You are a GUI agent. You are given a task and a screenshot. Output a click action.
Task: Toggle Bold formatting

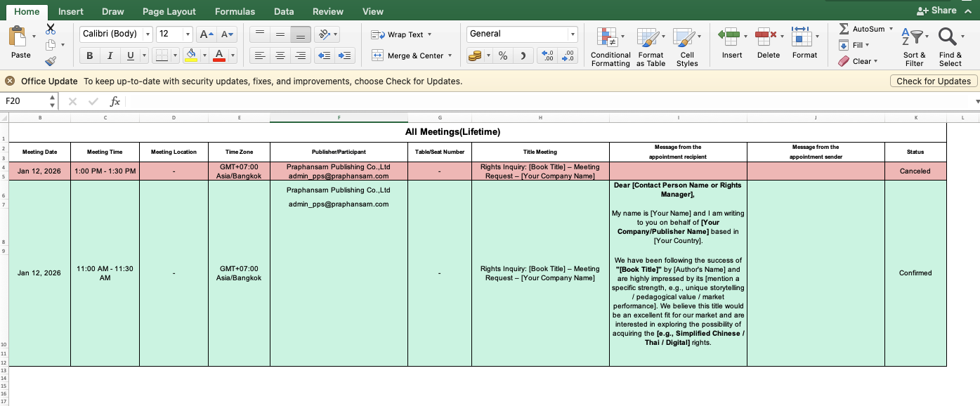tap(89, 56)
